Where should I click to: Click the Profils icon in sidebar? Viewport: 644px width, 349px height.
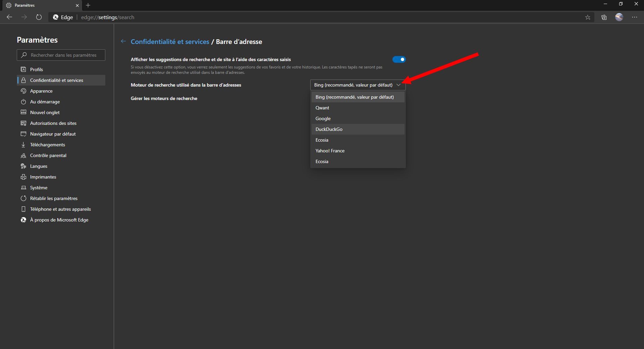tap(23, 69)
